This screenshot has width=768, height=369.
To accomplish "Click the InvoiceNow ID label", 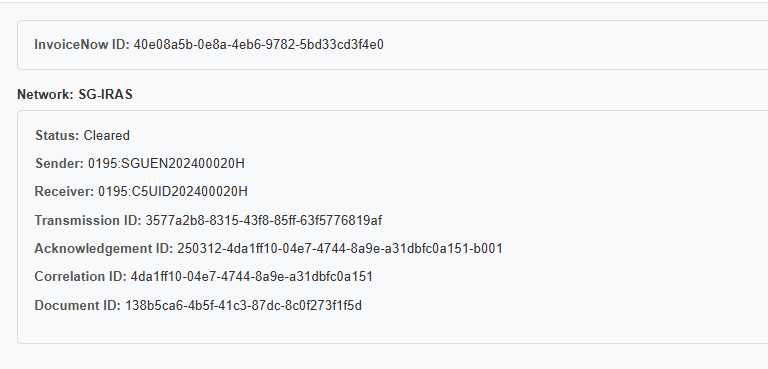I will 82,45.
